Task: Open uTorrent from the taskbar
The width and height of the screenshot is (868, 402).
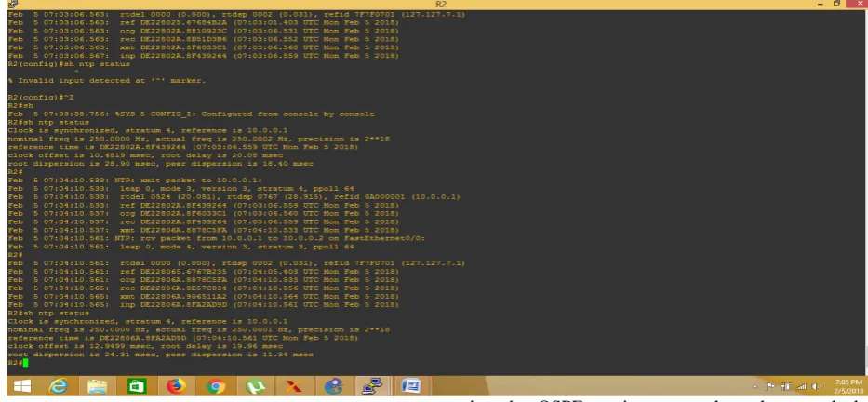Action: pyautogui.click(x=255, y=386)
